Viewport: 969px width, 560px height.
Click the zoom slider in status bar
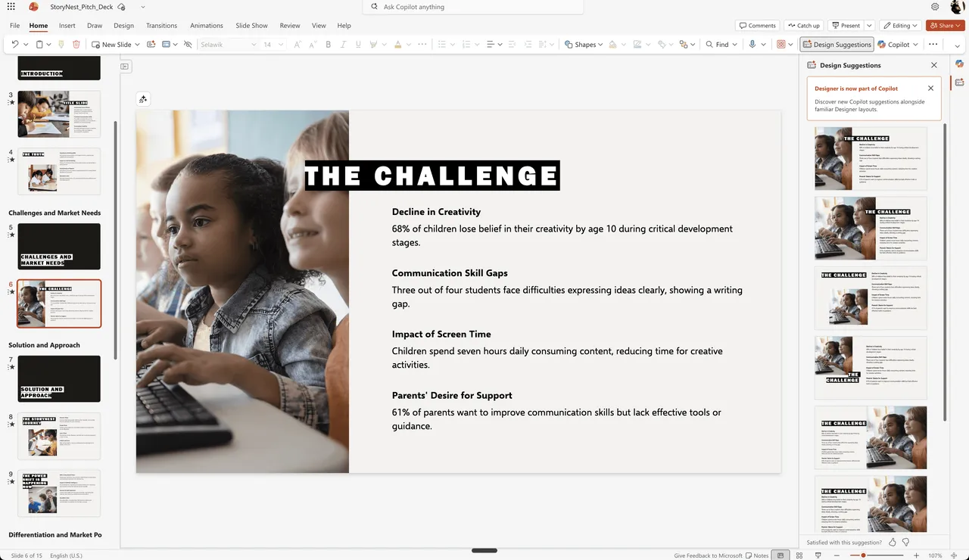(877, 555)
